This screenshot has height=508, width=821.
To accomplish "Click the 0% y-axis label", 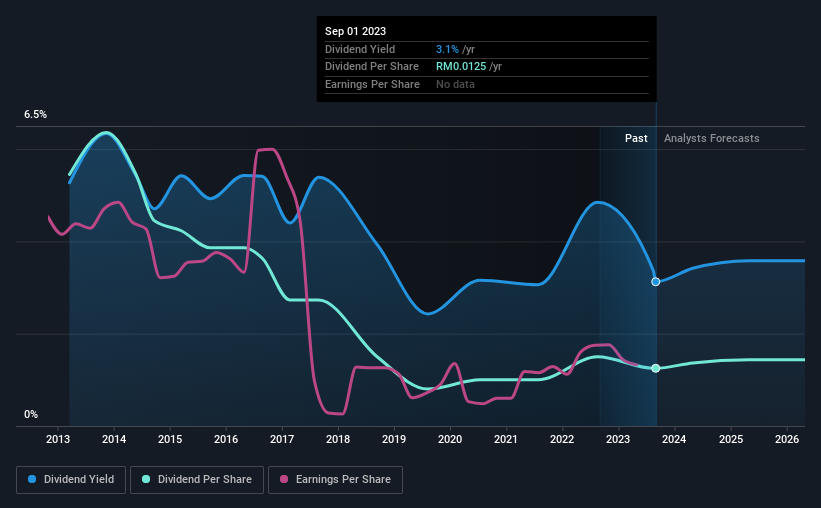I will [x=31, y=414].
